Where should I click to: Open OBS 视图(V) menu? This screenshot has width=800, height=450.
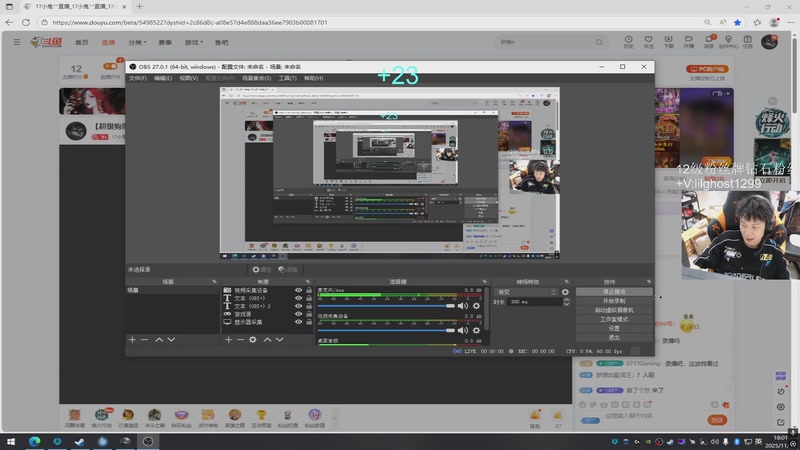pos(188,78)
